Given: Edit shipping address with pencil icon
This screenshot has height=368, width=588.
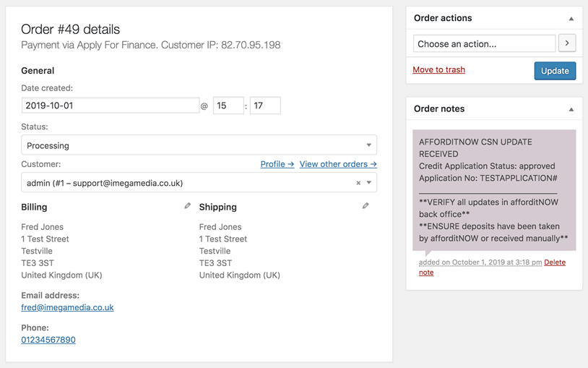Looking at the screenshot, I should click(x=366, y=206).
